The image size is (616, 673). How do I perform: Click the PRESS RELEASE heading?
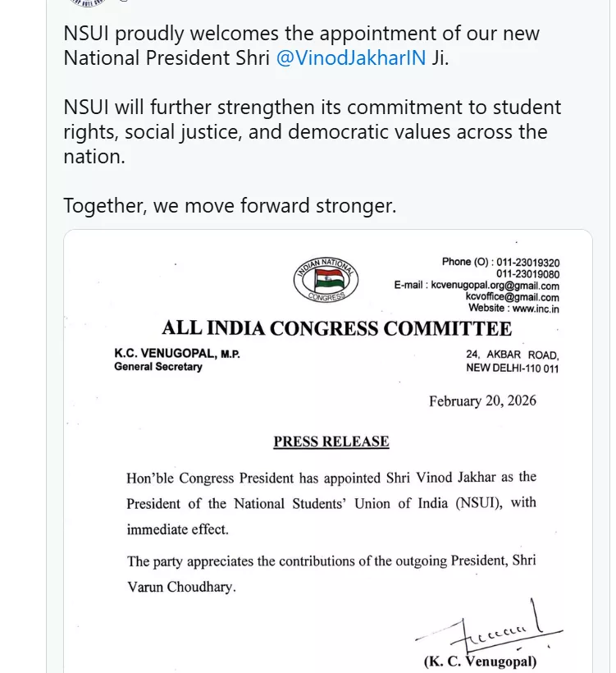coord(331,442)
